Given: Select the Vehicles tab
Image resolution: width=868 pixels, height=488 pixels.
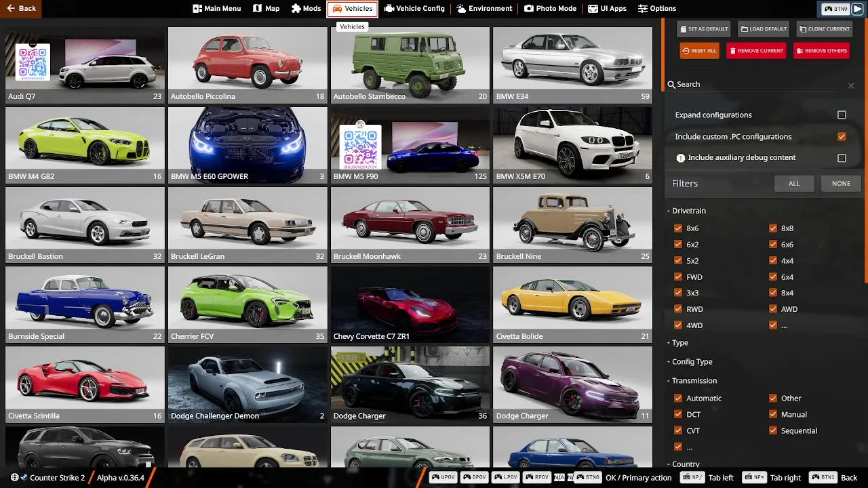Looking at the screenshot, I should pyautogui.click(x=353, y=9).
